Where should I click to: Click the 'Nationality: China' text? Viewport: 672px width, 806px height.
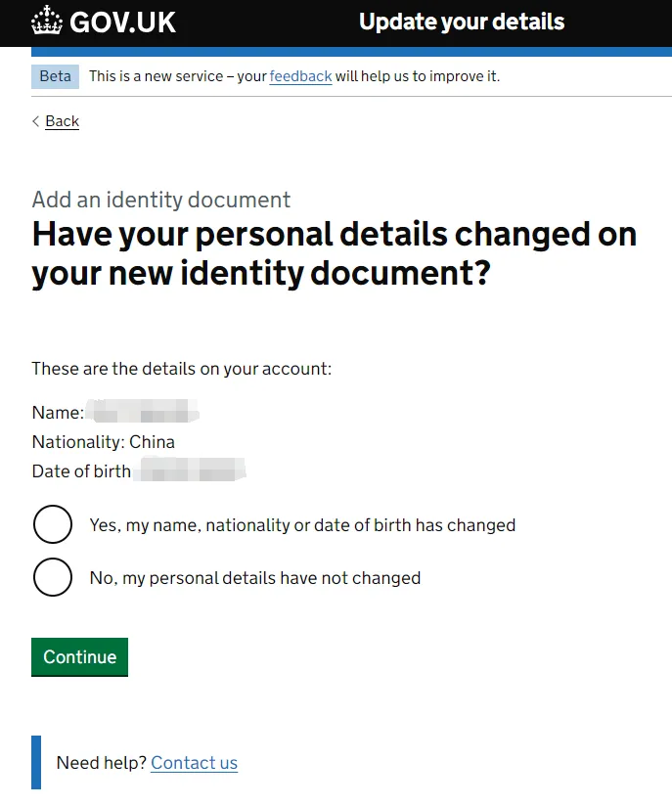point(104,442)
